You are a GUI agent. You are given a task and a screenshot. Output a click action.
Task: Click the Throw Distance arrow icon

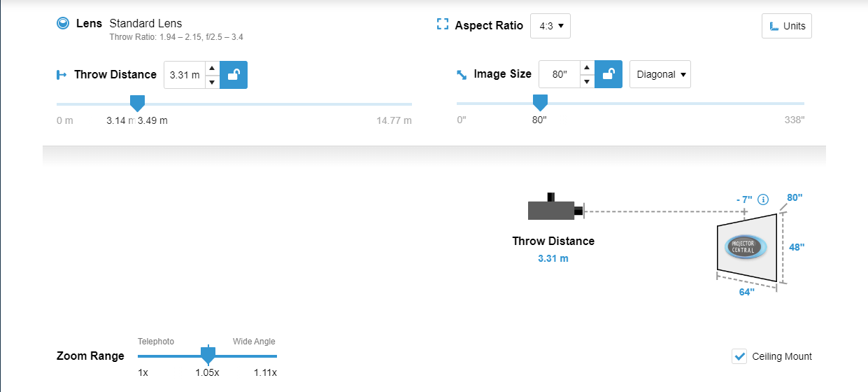[x=61, y=75]
